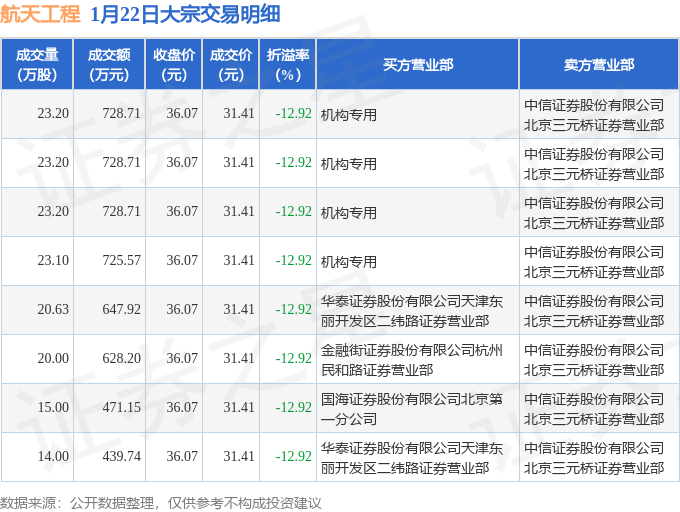Click the 卖方营业部 column header
Viewport: 680px width, 512px height.
pos(599,65)
